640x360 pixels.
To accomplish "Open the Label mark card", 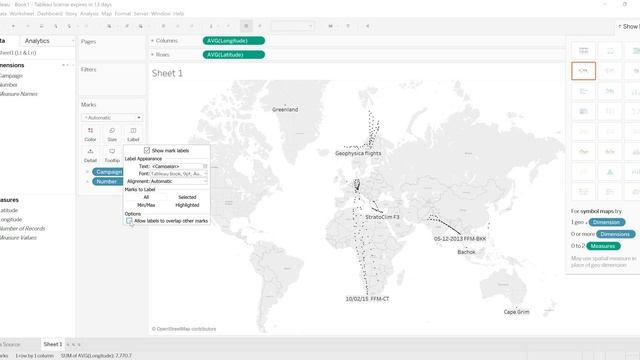I will pyautogui.click(x=133, y=134).
